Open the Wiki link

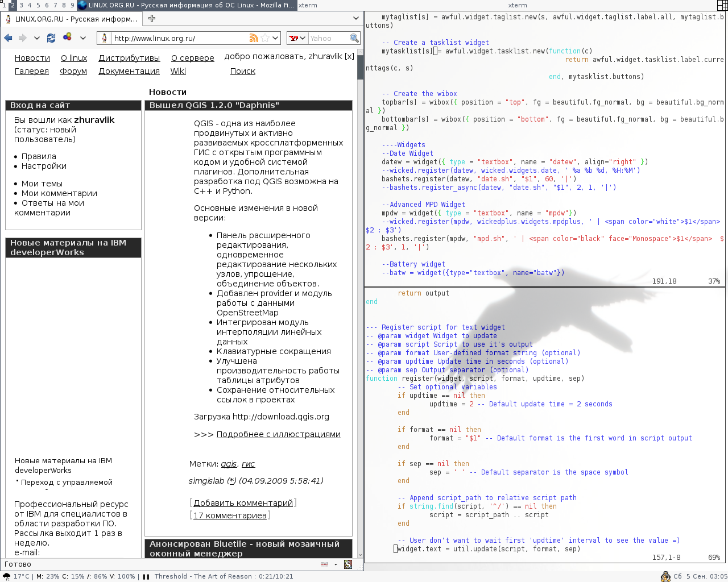coord(178,71)
